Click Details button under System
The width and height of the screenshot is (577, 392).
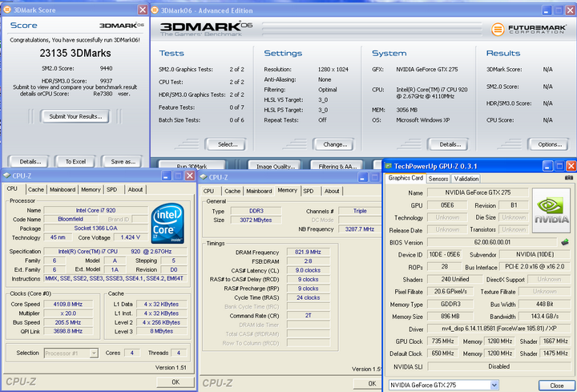coord(449,144)
